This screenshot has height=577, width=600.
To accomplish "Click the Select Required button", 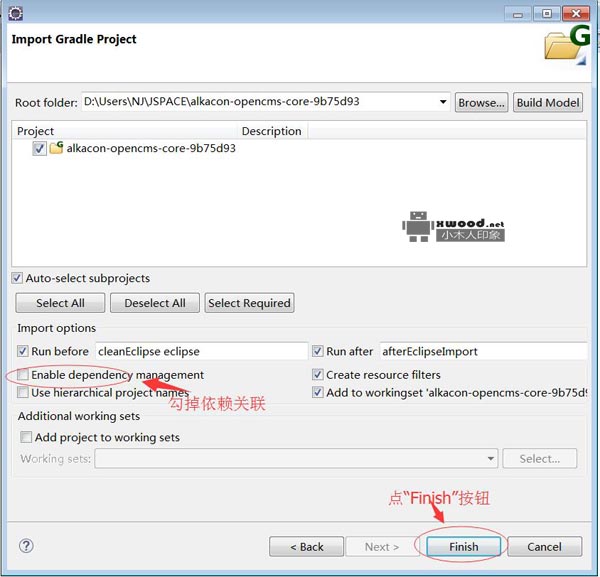I will pos(249,303).
